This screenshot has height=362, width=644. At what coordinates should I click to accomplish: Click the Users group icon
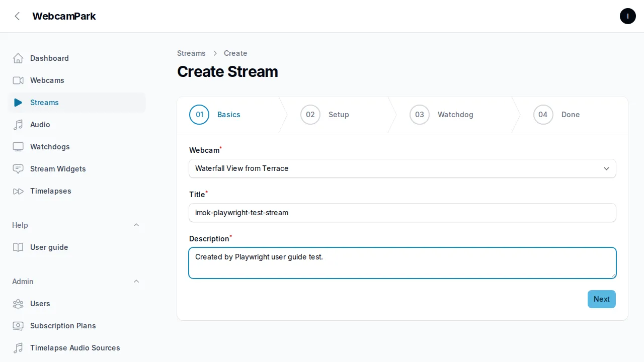tap(18, 304)
